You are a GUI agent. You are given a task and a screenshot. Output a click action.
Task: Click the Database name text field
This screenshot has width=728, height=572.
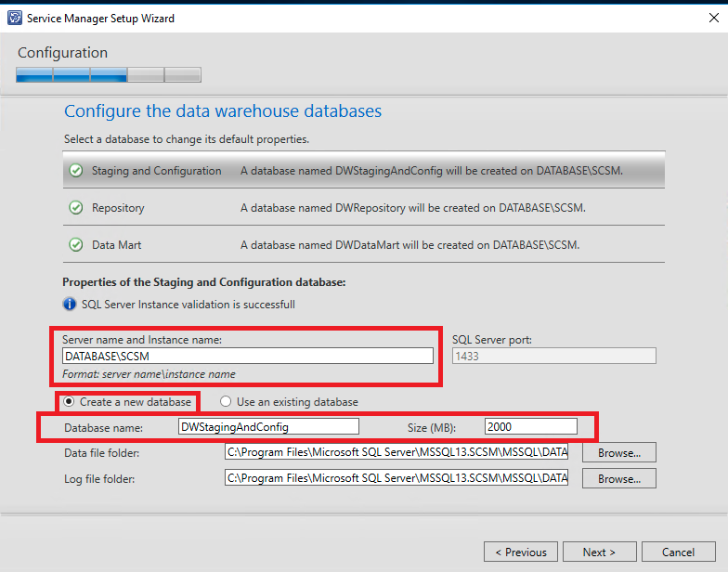point(268,426)
